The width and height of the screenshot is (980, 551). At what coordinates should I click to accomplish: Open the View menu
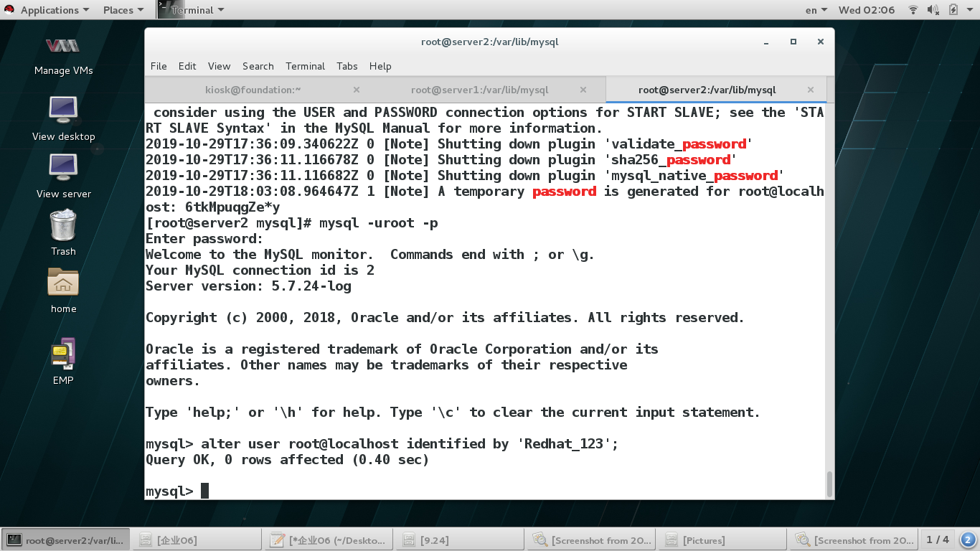coord(219,66)
